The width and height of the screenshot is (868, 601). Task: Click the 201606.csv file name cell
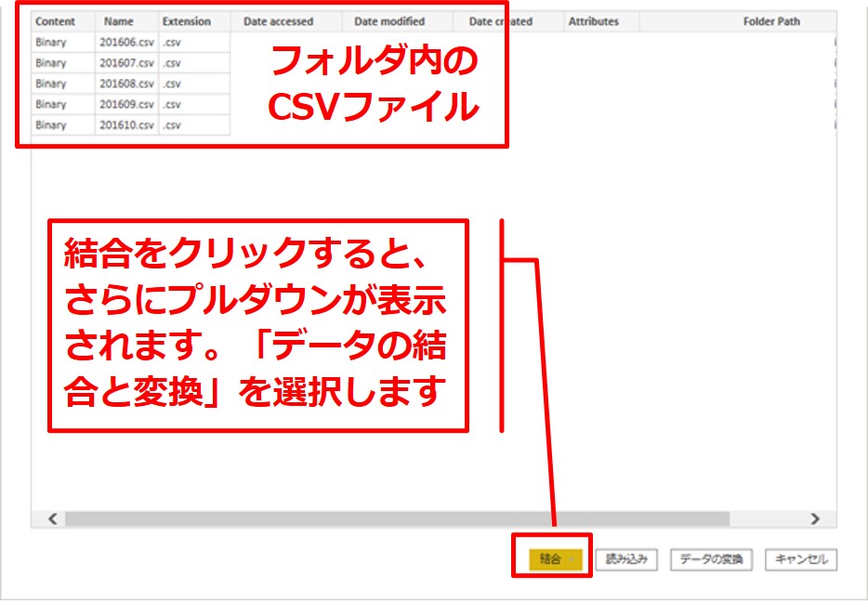(x=126, y=43)
